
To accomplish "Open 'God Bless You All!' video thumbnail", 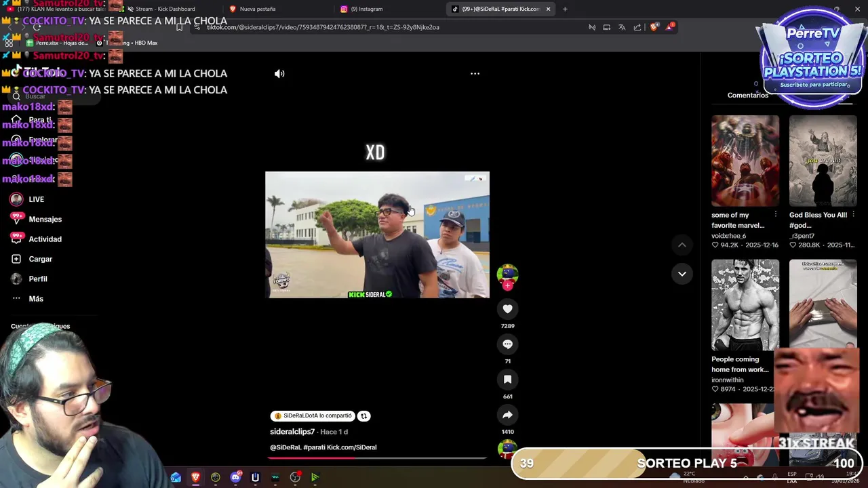I will [823, 161].
